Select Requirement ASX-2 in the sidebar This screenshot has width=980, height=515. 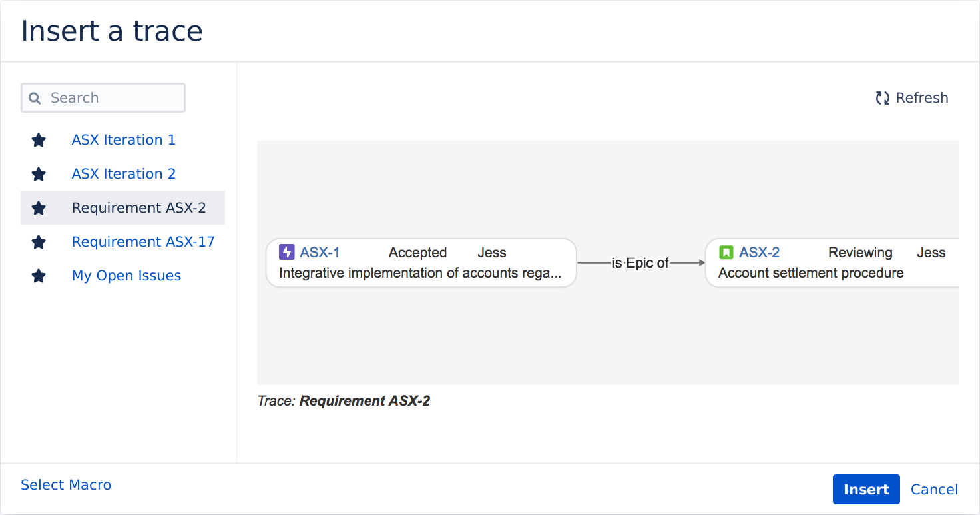pos(139,208)
